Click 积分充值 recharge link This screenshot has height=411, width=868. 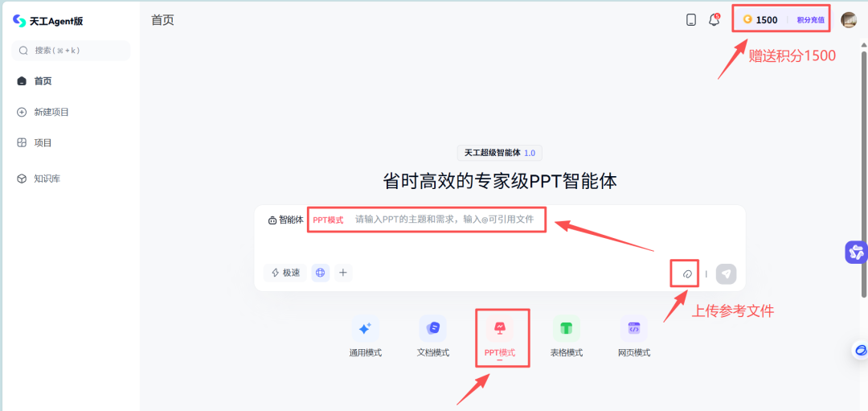810,20
